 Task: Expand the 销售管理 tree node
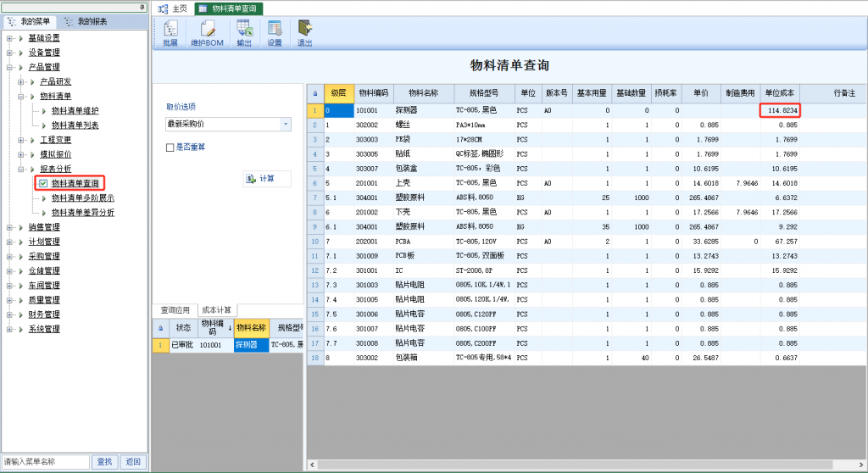(x=8, y=227)
